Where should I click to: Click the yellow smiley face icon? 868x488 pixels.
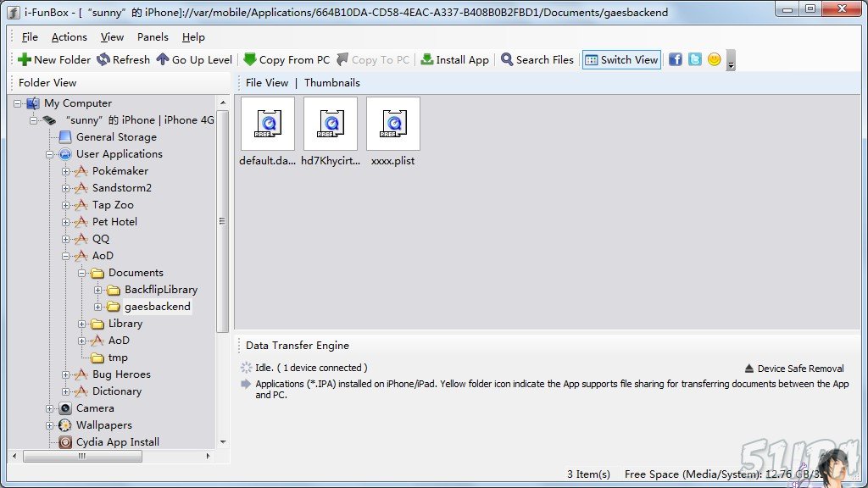(x=715, y=59)
